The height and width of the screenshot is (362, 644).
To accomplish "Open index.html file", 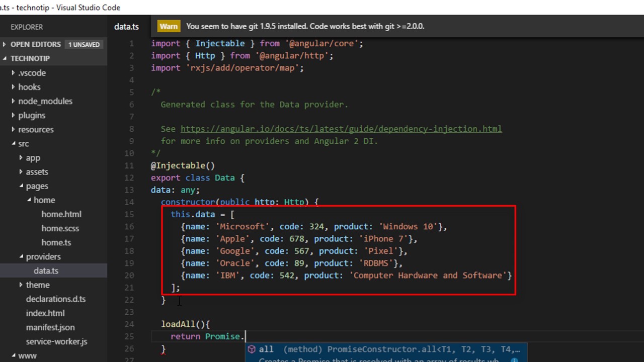I will coord(45,313).
